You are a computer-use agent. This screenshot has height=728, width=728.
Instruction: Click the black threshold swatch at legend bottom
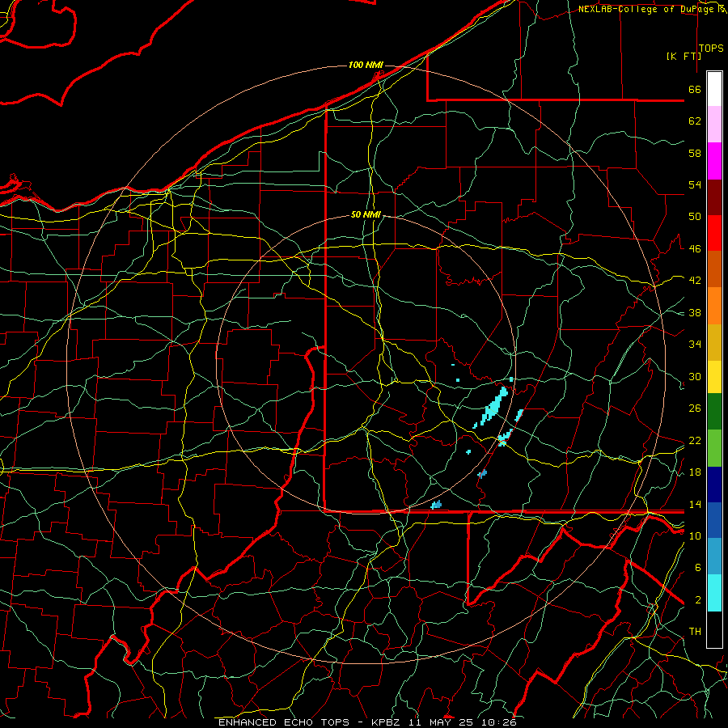(x=714, y=629)
